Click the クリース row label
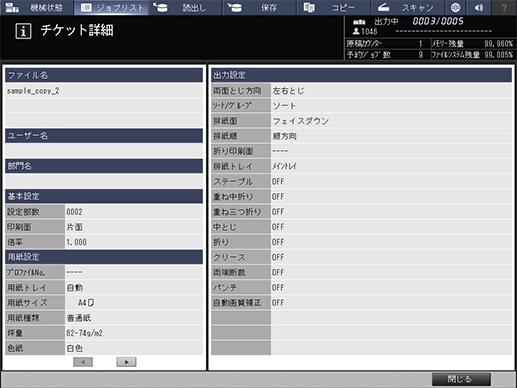The width and height of the screenshot is (517, 388). (x=241, y=257)
